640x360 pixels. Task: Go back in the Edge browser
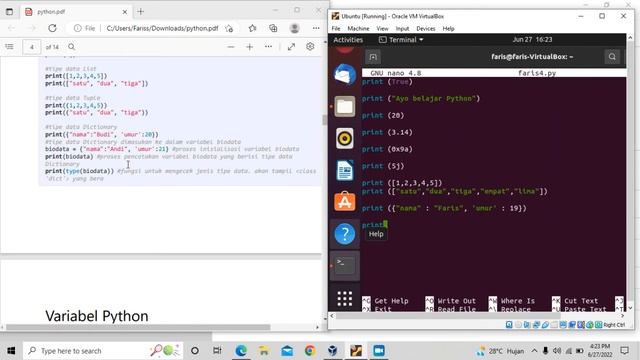pos(11,28)
